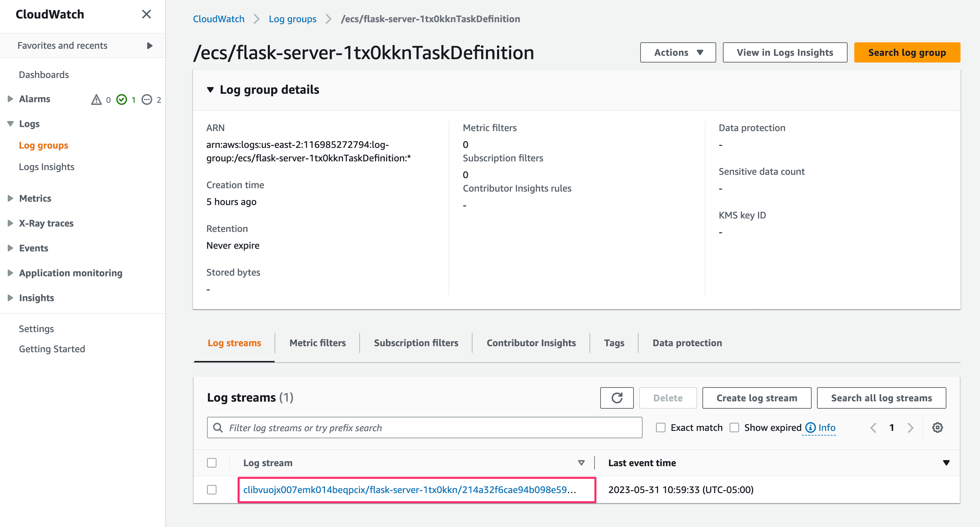Viewport: 980px width, 527px height.
Task: Enable Show expired checkbox
Action: click(734, 428)
